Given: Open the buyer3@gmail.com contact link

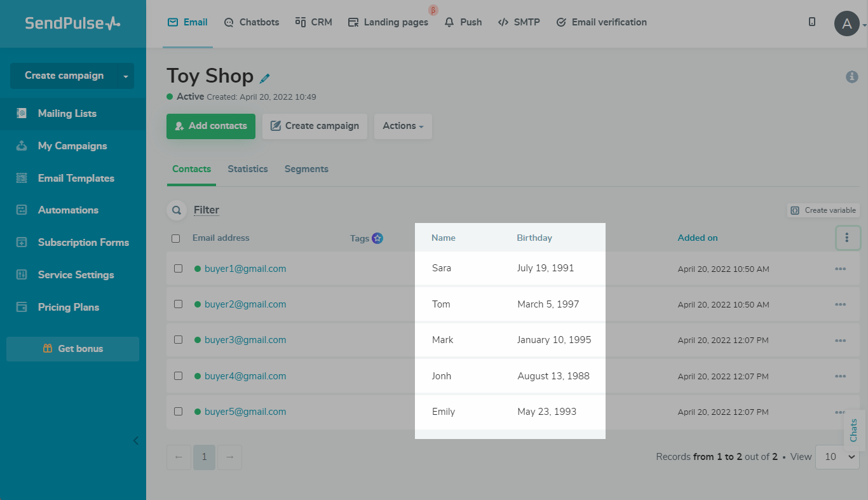Looking at the screenshot, I should click(x=245, y=340).
